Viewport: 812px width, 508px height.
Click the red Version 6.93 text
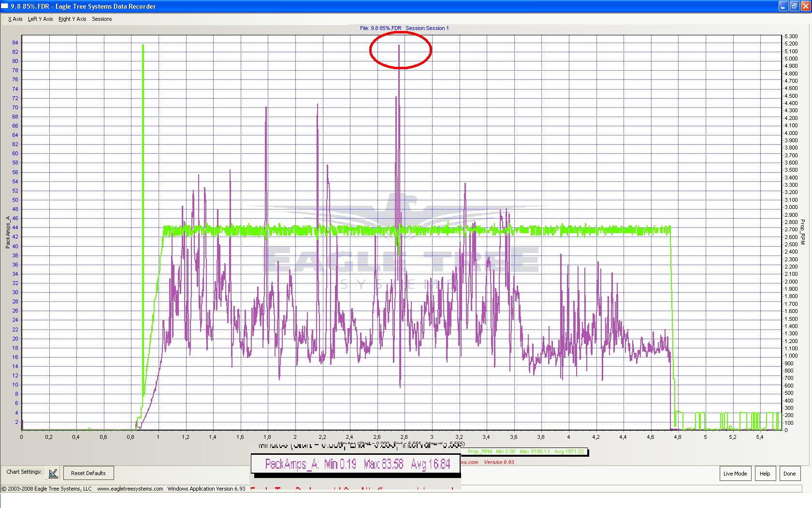click(x=499, y=462)
